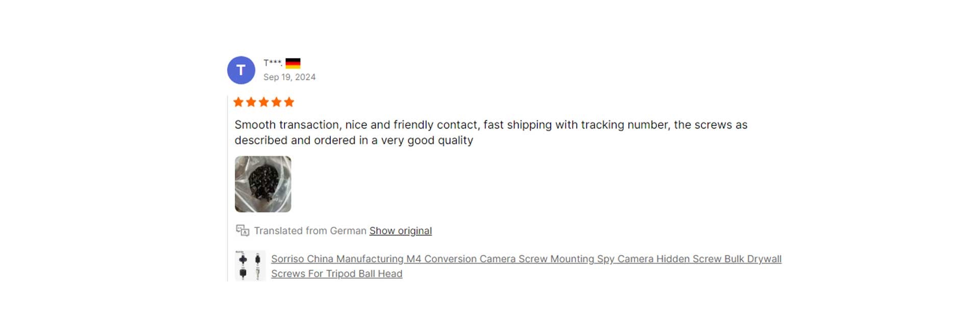
Task: Open the camera screw product thumbnail
Action: pos(250,266)
